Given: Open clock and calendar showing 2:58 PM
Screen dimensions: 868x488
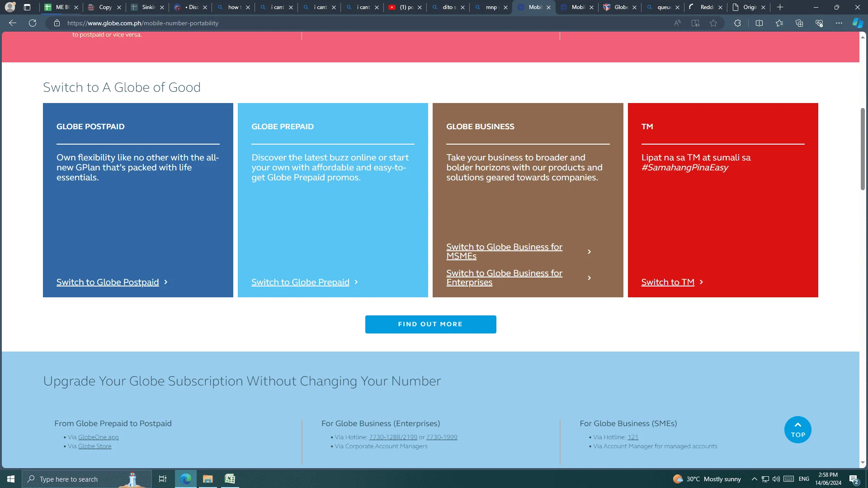Looking at the screenshot, I should pos(828,479).
